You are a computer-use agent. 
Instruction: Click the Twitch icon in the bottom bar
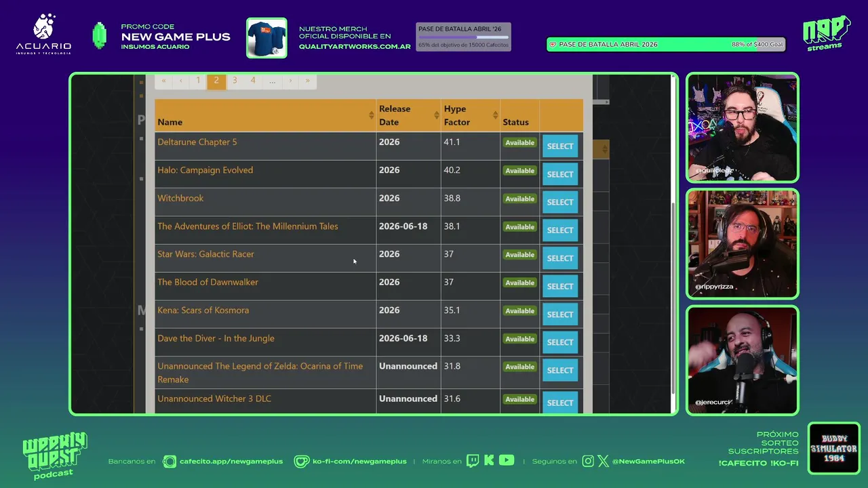coord(473,461)
